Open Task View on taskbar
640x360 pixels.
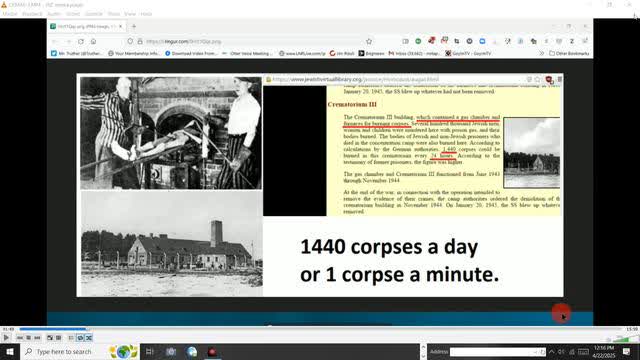click(x=149, y=351)
